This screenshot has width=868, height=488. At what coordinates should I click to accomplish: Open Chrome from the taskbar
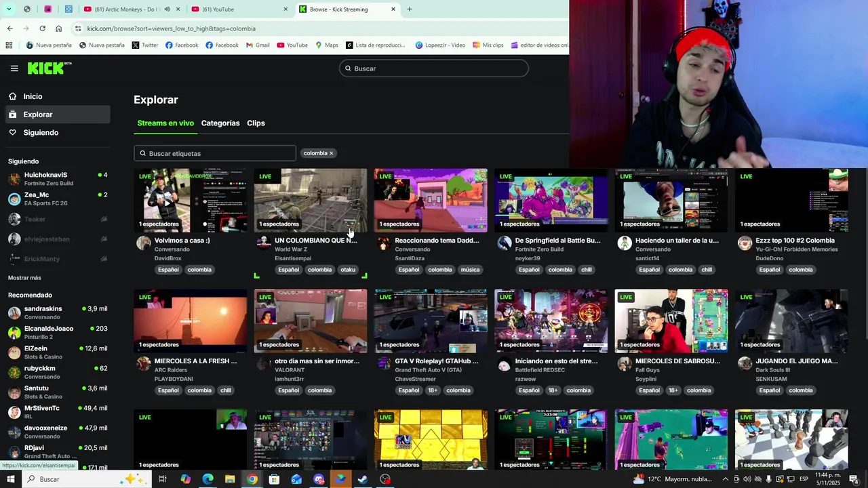click(252, 479)
